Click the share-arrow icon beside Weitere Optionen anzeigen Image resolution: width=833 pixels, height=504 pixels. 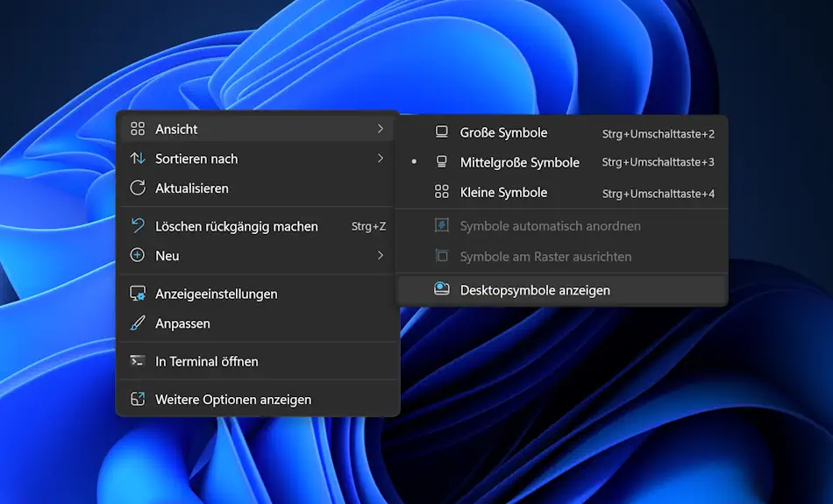pos(138,399)
